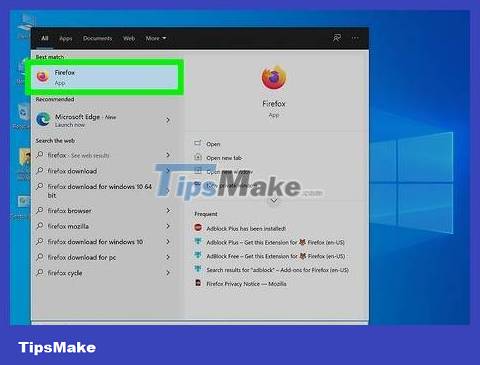The image size is (480, 365).
Task: Click Open new tab action
Action: 224,158
